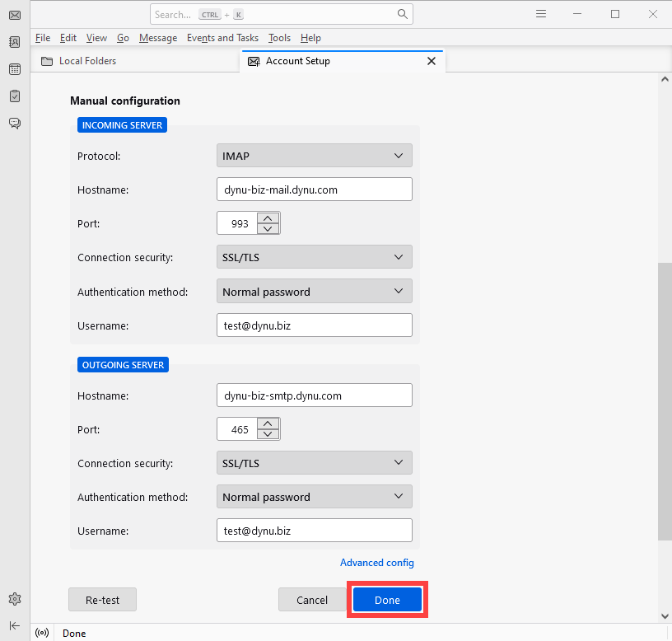Collapse the spaces toolbar arrow icon
Image resolution: width=672 pixels, height=641 pixels.
15,625
